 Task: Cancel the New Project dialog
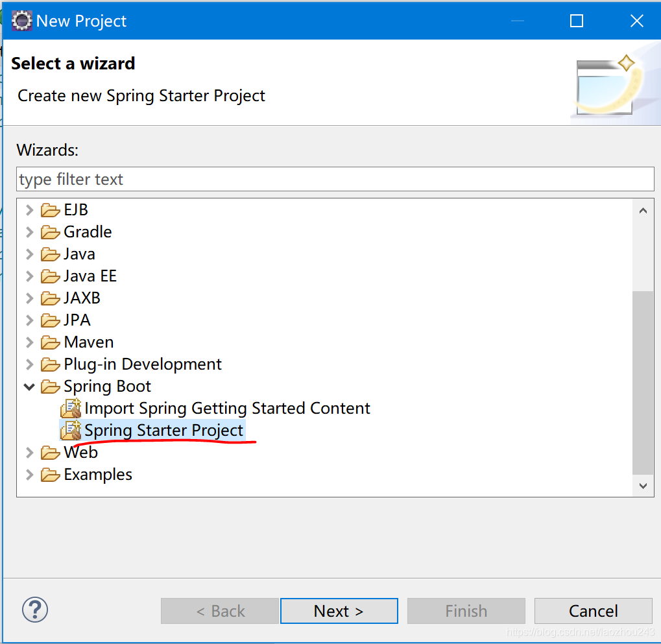[593, 611]
